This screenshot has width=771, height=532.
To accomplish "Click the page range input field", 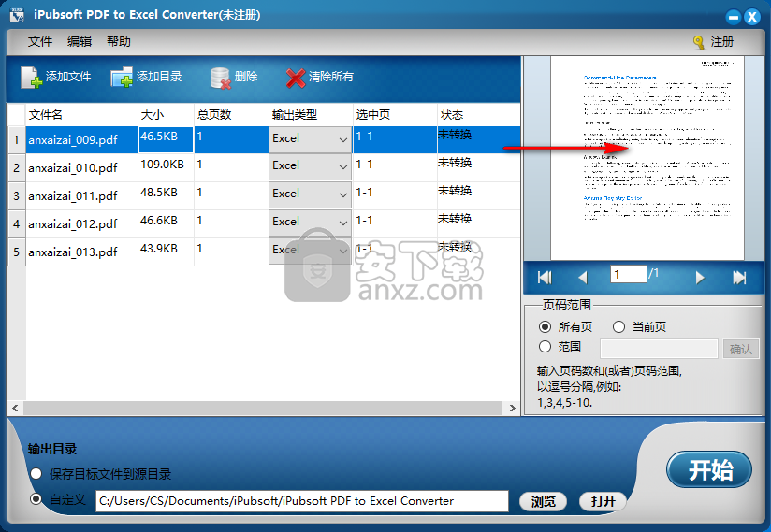I will point(659,349).
